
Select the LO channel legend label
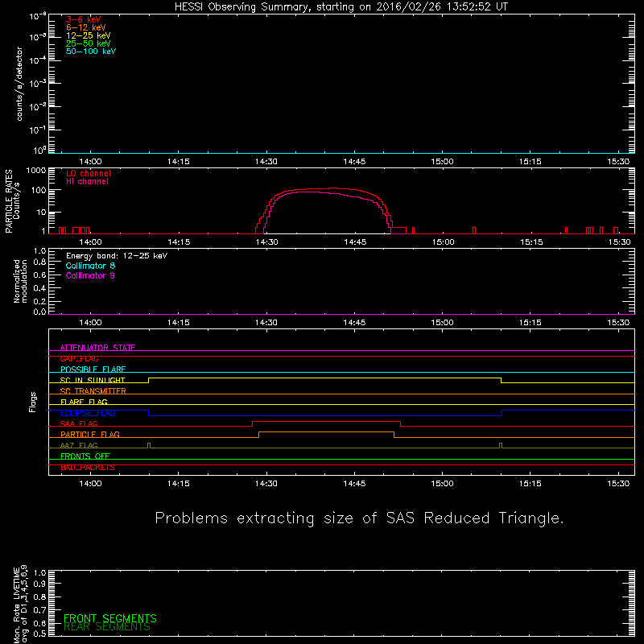coord(89,173)
